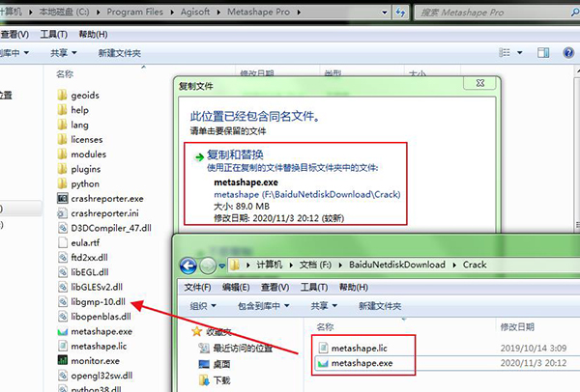Viewport: 580px width, 392px height.
Task: Expand the 共享 dropdown in main window
Action: coord(64,53)
